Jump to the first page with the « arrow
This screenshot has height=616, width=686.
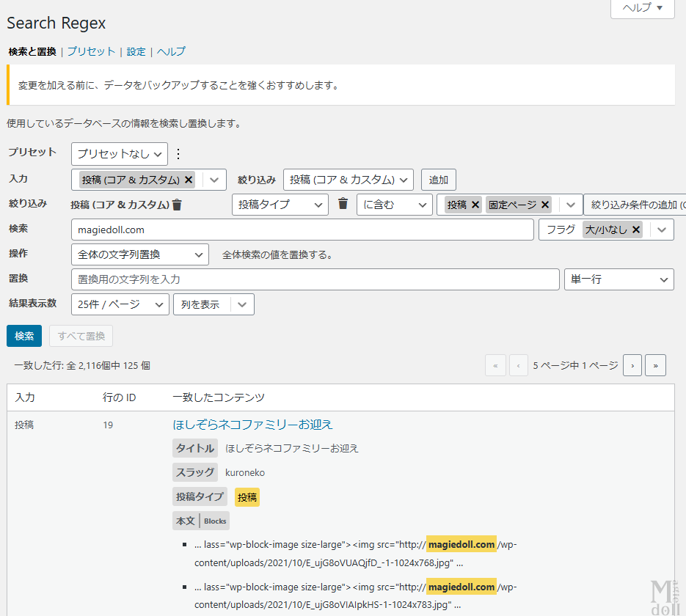coord(495,364)
